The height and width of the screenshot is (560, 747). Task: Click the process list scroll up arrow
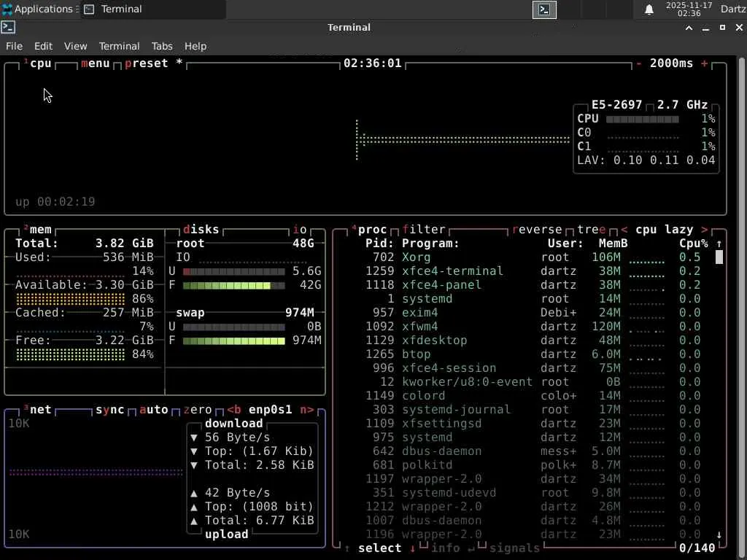tap(719, 244)
